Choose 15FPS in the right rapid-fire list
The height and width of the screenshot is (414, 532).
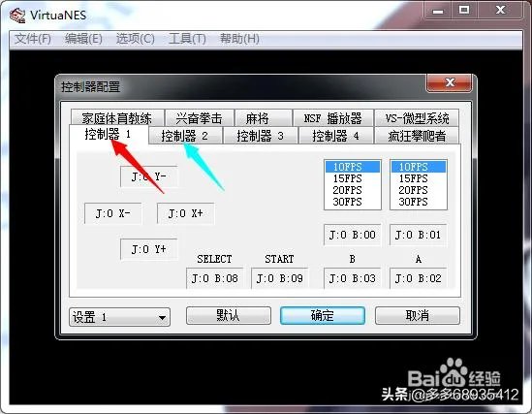[x=418, y=178]
